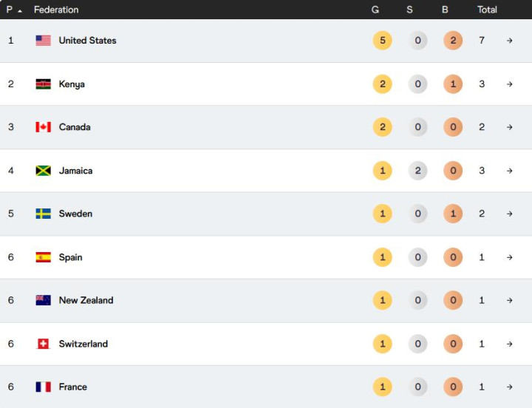
Task: Click United States gold medal count badge
Action: click(x=382, y=41)
